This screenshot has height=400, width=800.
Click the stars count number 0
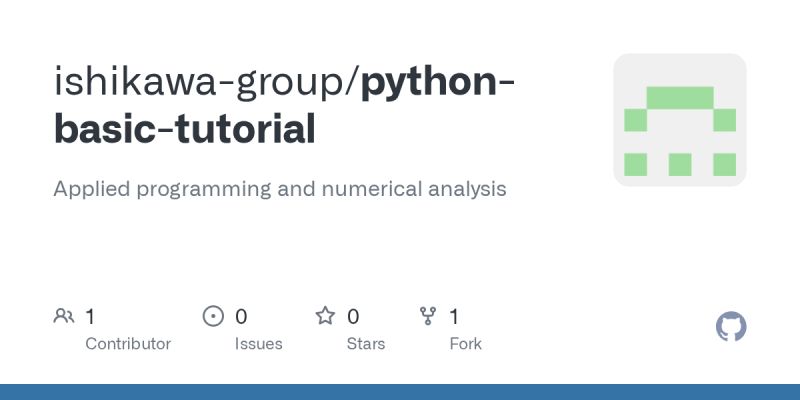[x=353, y=317]
